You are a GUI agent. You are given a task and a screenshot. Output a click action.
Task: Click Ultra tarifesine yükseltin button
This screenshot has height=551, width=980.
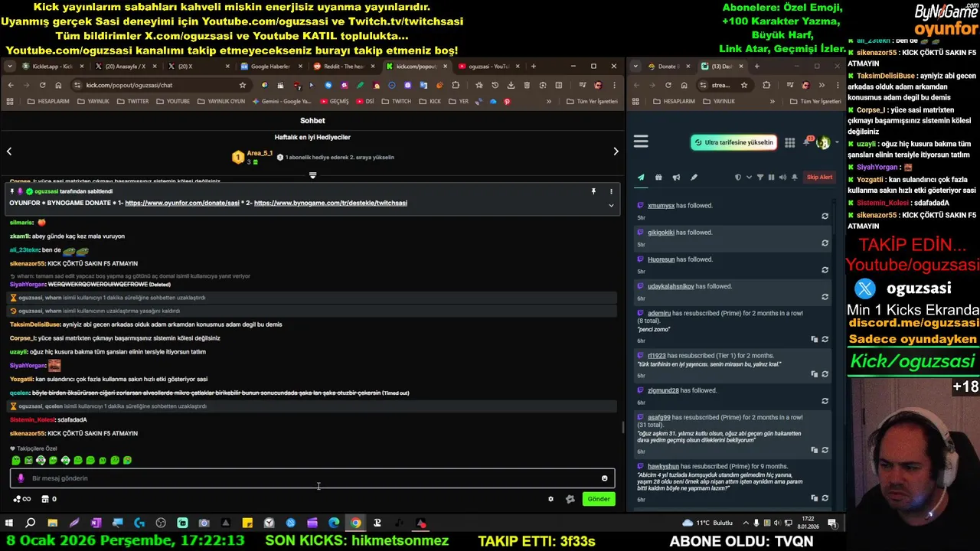point(733,142)
